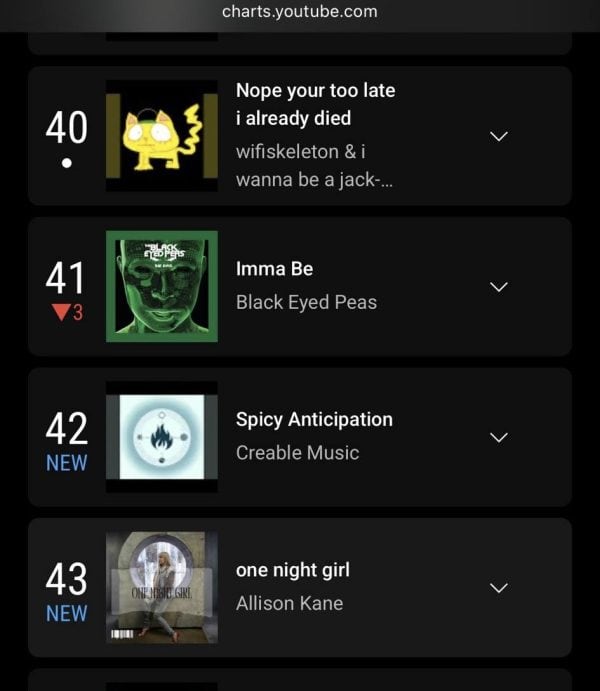This screenshot has height=691, width=600.
Task: Expand the Spicy Anticipation chart entry
Action: pyautogui.click(x=498, y=437)
